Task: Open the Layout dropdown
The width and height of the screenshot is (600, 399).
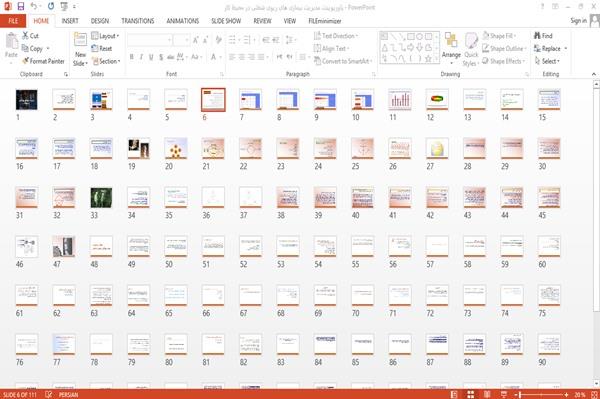Action: point(105,36)
